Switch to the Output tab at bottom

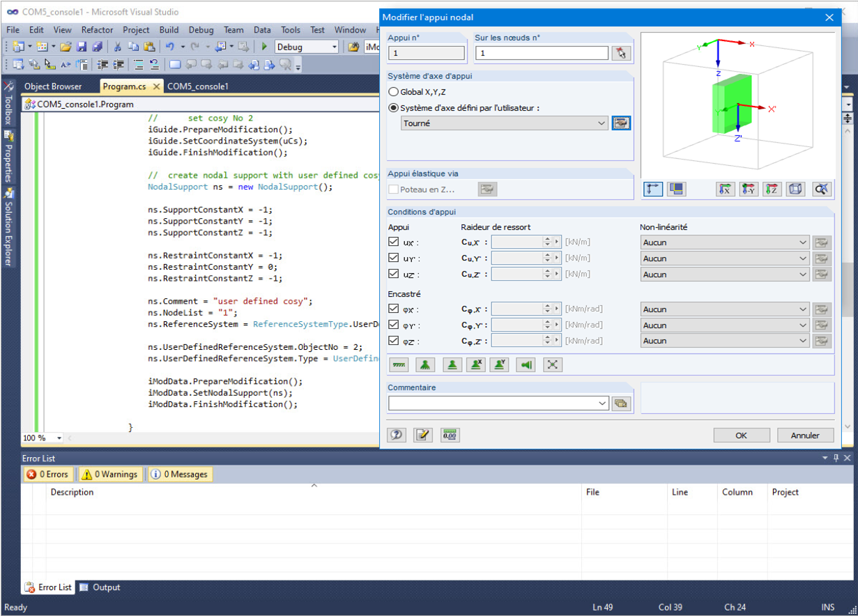pyautogui.click(x=99, y=587)
